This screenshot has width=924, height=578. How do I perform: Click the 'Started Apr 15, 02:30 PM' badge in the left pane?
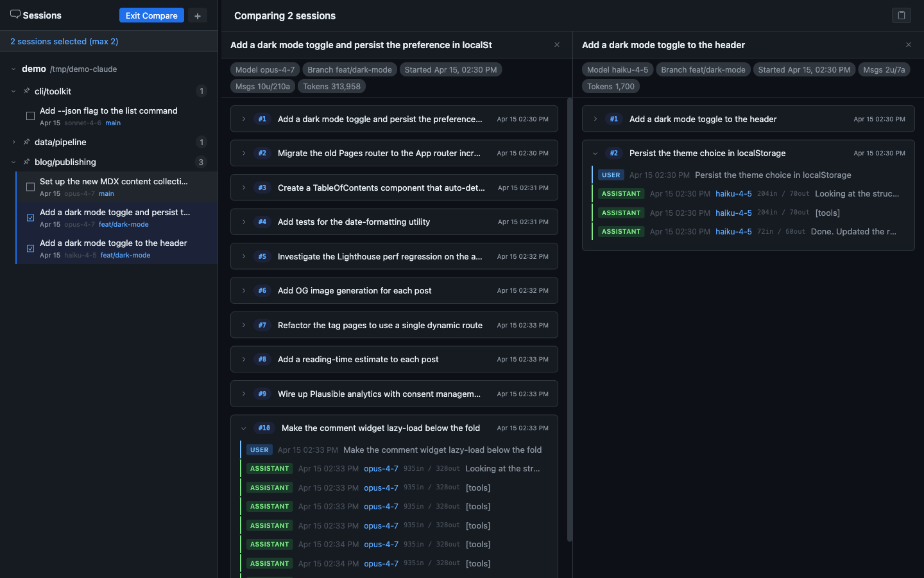[450, 69]
